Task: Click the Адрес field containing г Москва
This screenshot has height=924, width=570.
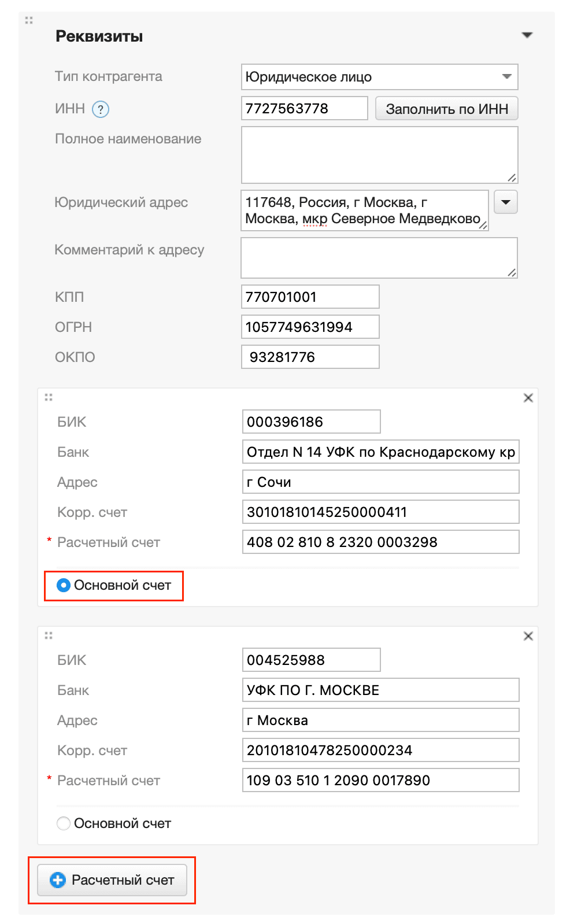Action: [381, 720]
